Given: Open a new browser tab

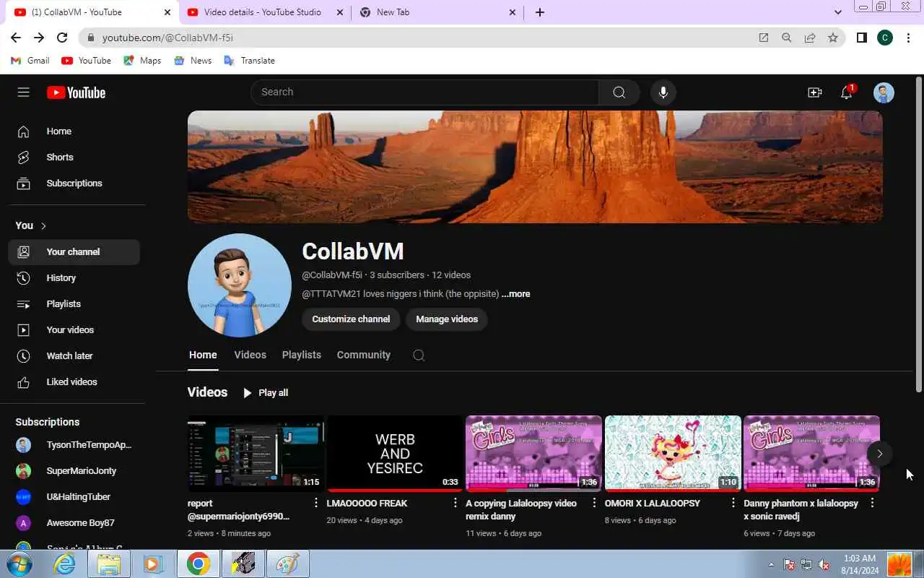Looking at the screenshot, I should [x=540, y=12].
